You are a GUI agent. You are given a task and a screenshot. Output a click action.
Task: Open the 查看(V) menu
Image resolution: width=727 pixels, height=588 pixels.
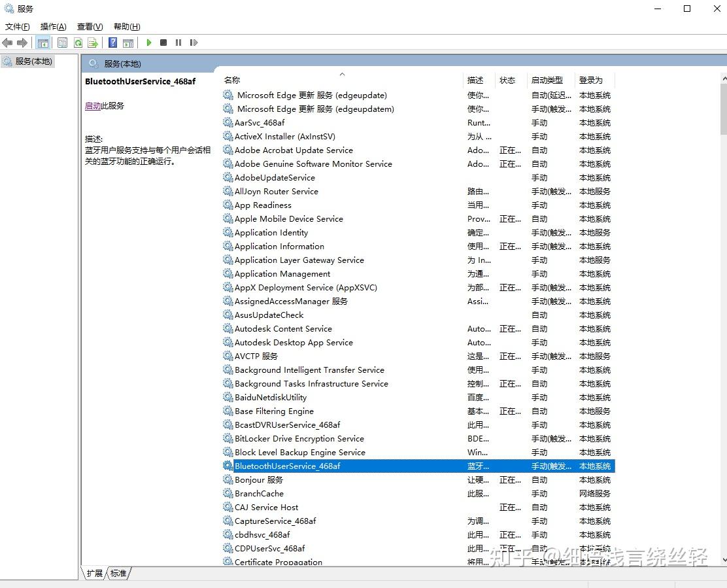pyautogui.click(x=90, y=26)
